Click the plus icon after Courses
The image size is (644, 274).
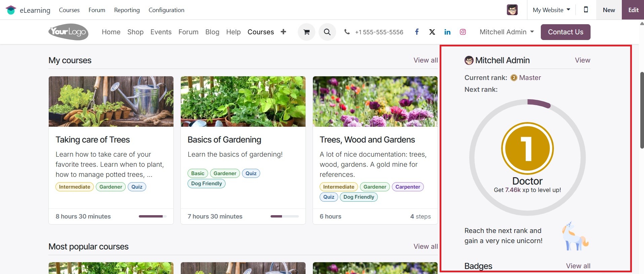[x=283, y=32]
